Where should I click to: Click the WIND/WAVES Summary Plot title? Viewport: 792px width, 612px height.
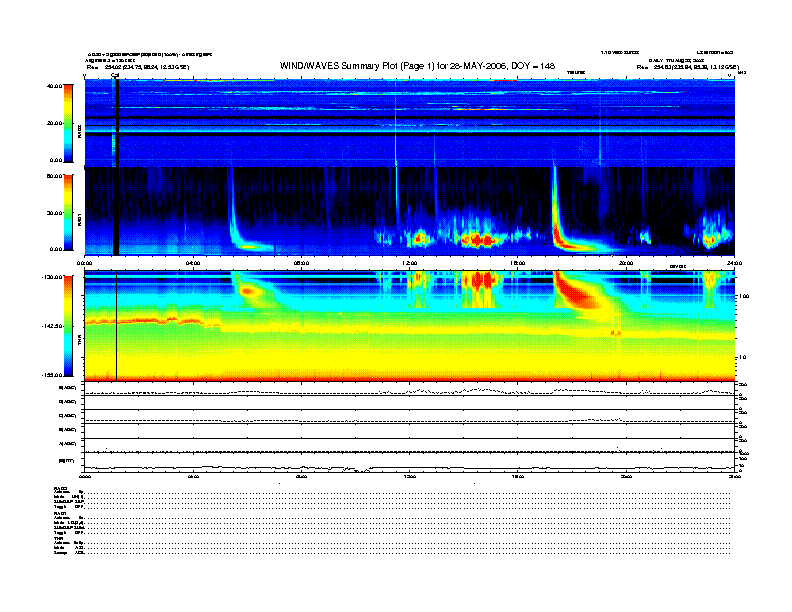pyautogui.click(x=417, y=66)
